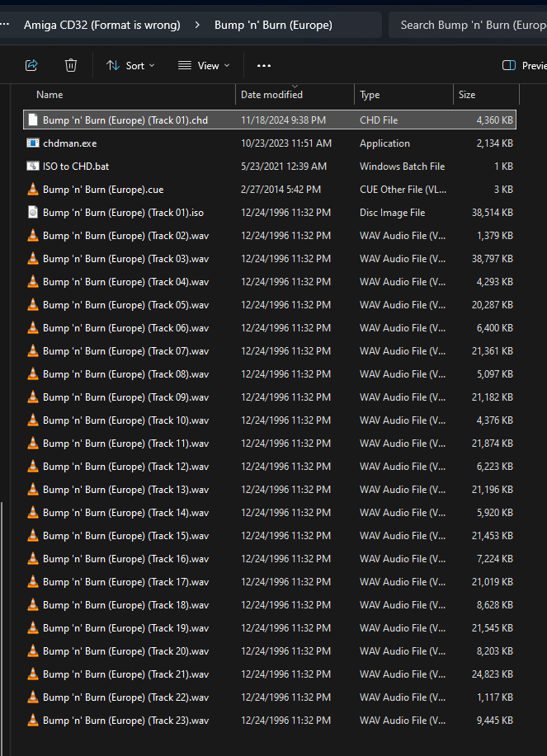547x756 pixels.
Task: Select the Bump 'n' Burn (Europe).cue name
Action: click(x=103, y=190)
